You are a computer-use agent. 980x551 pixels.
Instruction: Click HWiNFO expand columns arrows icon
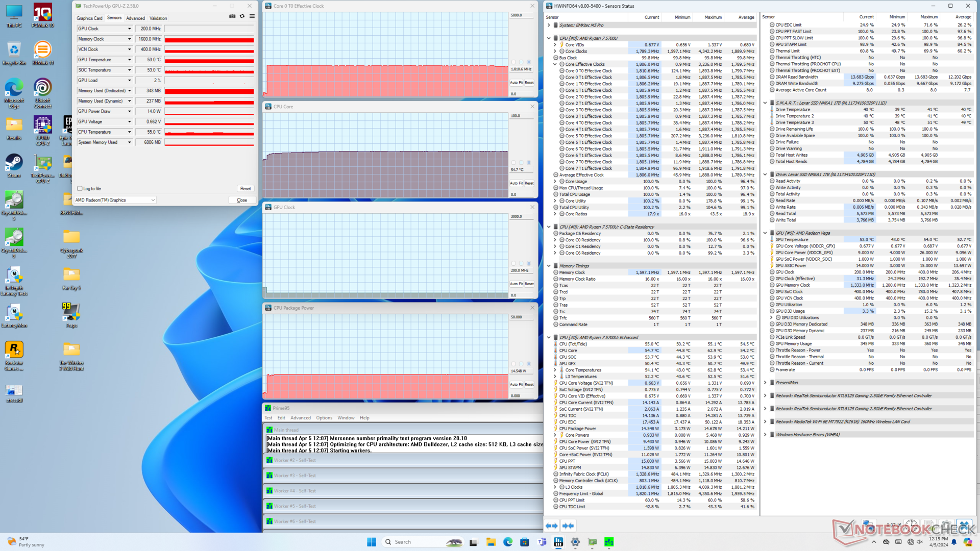(551, 525)
